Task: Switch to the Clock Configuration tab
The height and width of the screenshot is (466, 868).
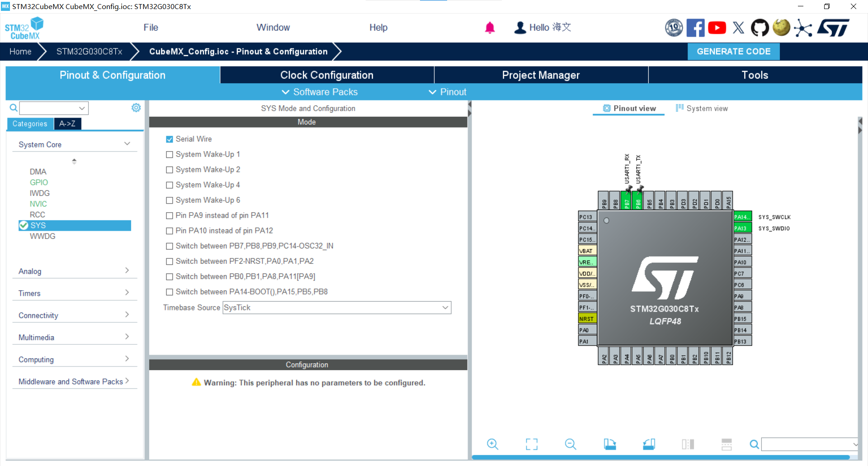Action: coord(326,75)
